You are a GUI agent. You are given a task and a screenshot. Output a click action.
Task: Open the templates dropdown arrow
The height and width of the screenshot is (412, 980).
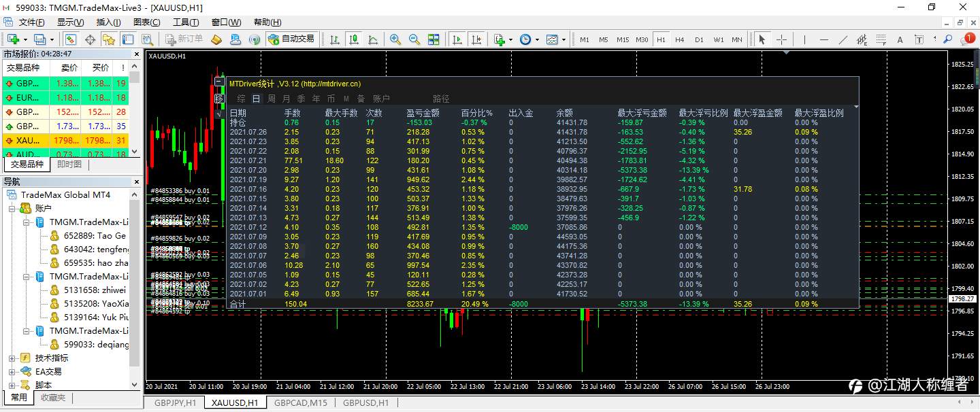563,39
